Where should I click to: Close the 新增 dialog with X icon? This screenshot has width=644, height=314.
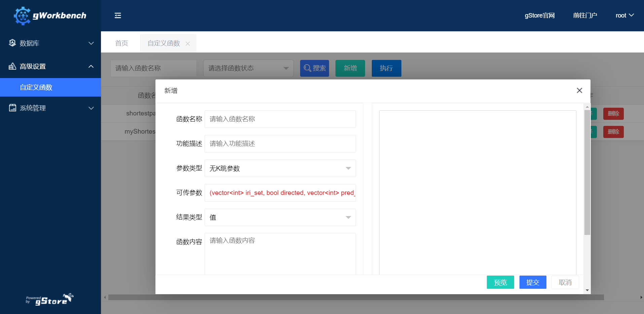click(x=579, y=91)
